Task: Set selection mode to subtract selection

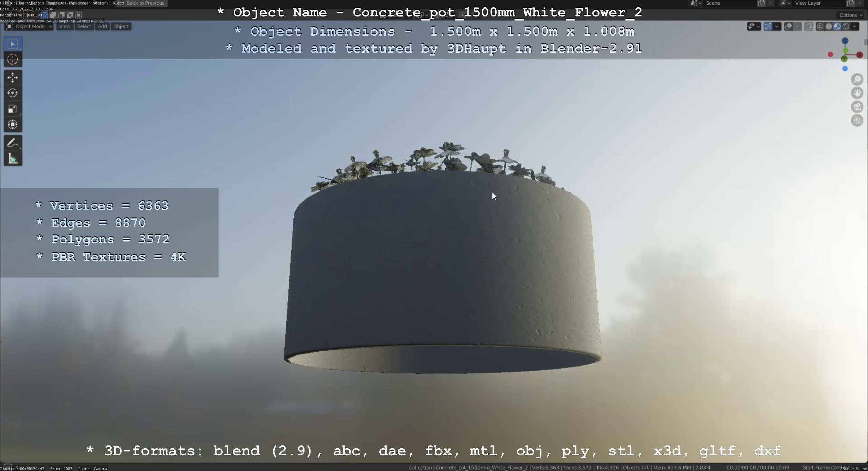Action: tap(62, 15)
